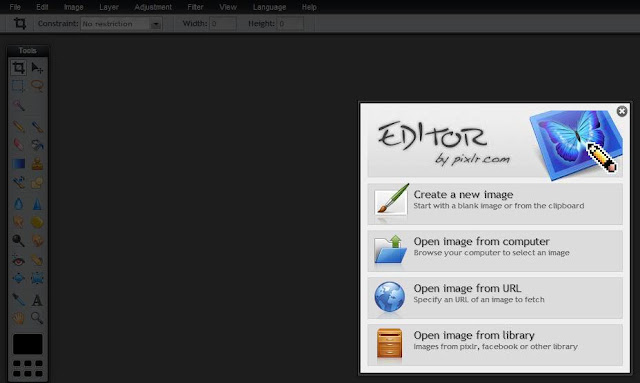Select the Move tool
The image size is (640, 383).
tap(37, 68)
